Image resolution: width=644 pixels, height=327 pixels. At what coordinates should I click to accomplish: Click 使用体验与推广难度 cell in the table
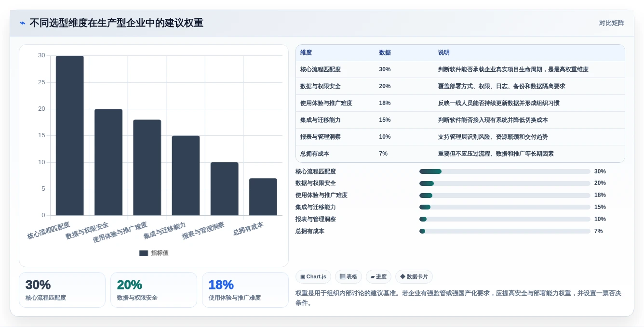click(x=326, y=104)
